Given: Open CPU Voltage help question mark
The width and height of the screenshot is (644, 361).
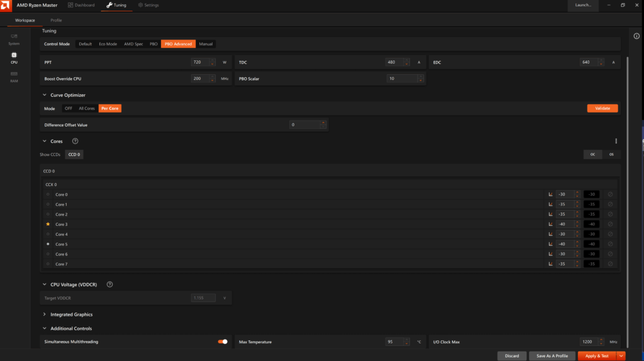Looking at the screenshot, I should 109,284.
